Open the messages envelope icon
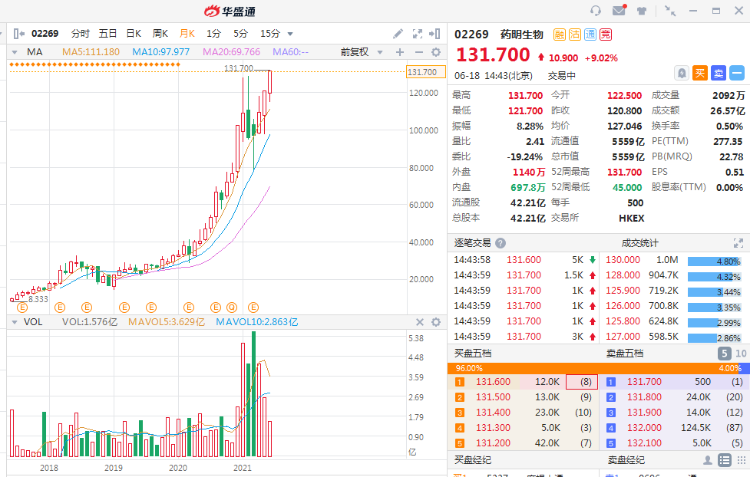Image resolution: width=750 pixels, height=477 pixels. coord(619,10)
